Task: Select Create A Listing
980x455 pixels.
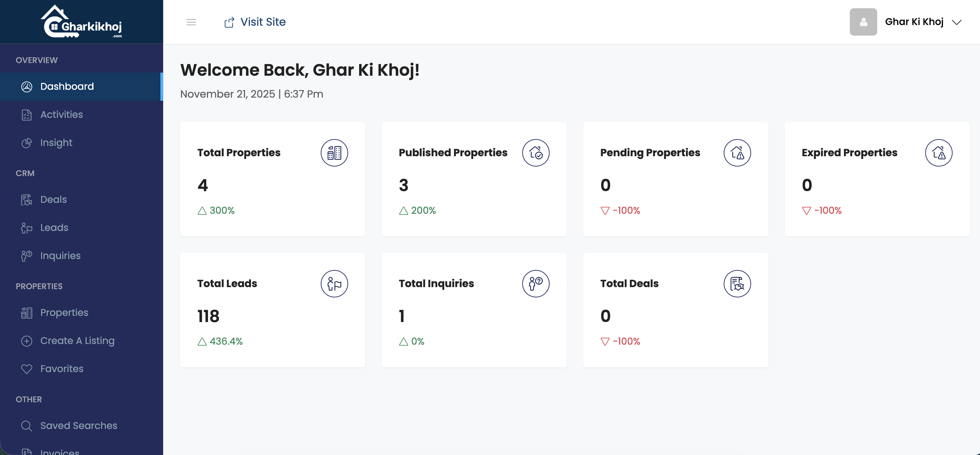Action: pyautogui.click(x=77, y=341)
